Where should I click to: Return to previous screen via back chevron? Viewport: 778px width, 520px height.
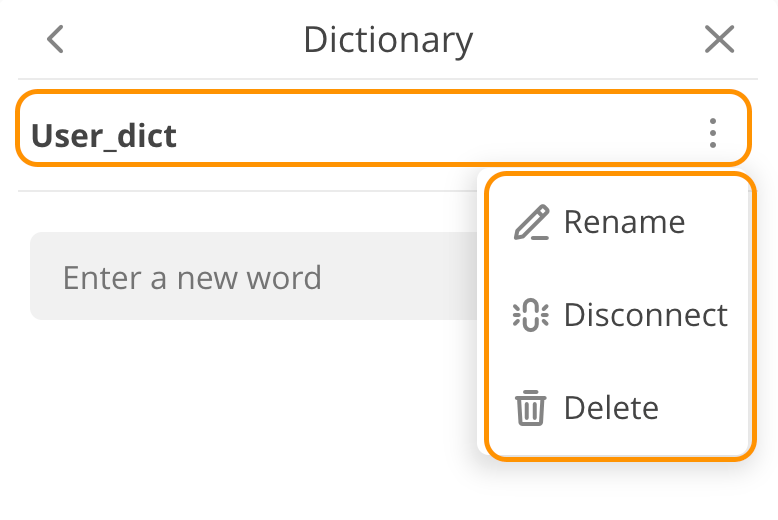click(x=55, y=39)
